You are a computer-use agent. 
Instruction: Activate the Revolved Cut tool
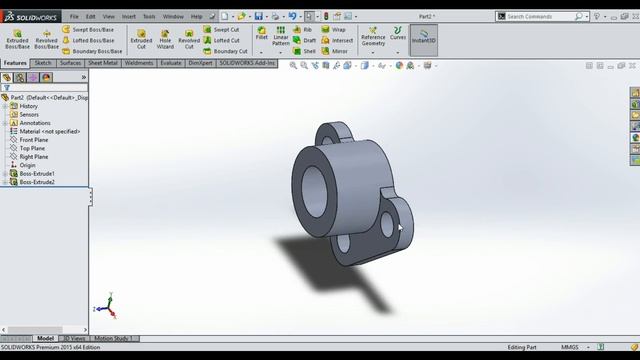(x=189, y=40)
